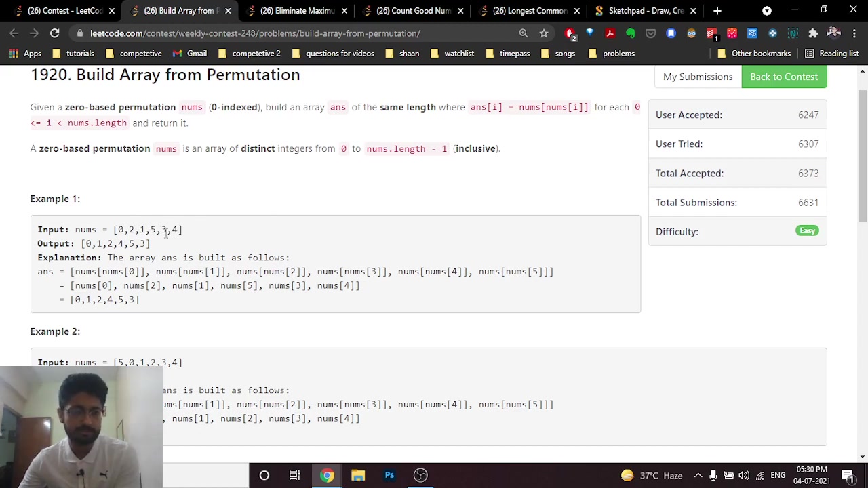Viewport: 868px width, 488px height.
Task: Click the 1920. Build Array from Permutation title
Action: pos(165,75)
